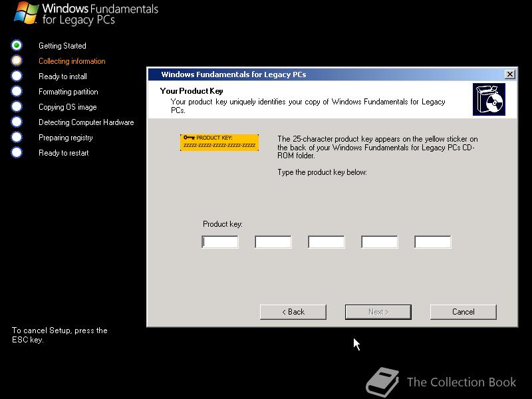Image resolution: width=532 pixels, height=399 pixels.
Task: Click the Windows flag logo
Action: point(26,13)
